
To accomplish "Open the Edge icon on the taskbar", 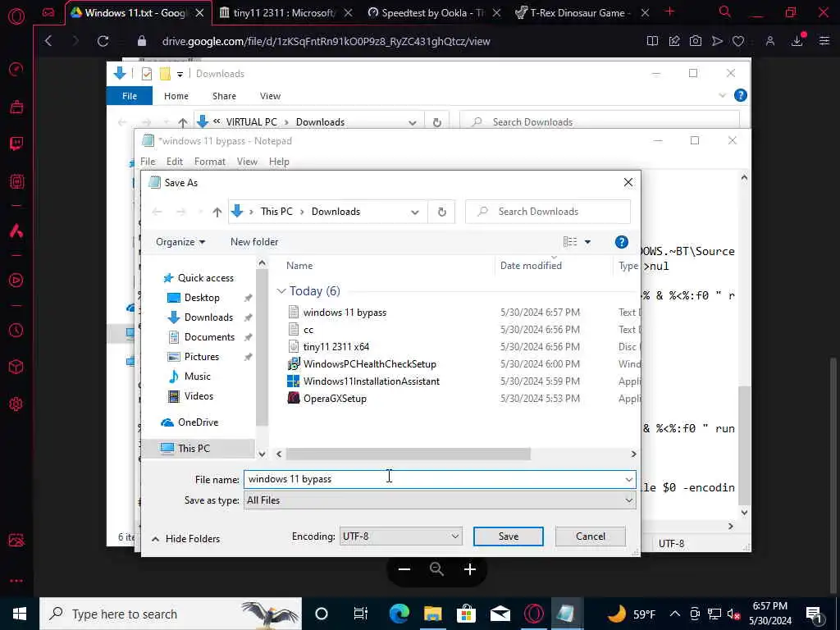I will pos(399,614).
